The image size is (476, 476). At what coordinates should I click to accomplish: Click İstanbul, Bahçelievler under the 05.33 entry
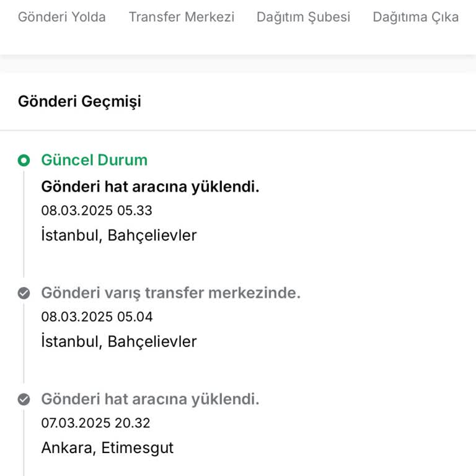(119, 236)
